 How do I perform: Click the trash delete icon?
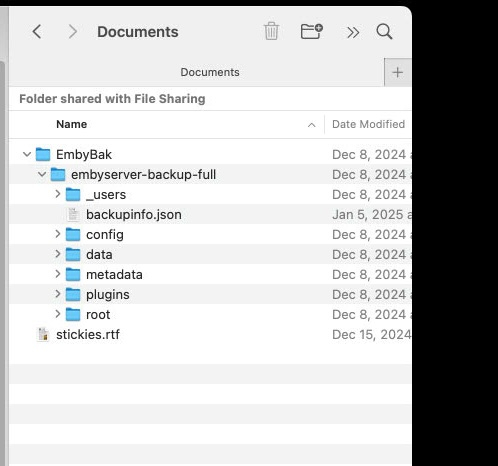271,31
